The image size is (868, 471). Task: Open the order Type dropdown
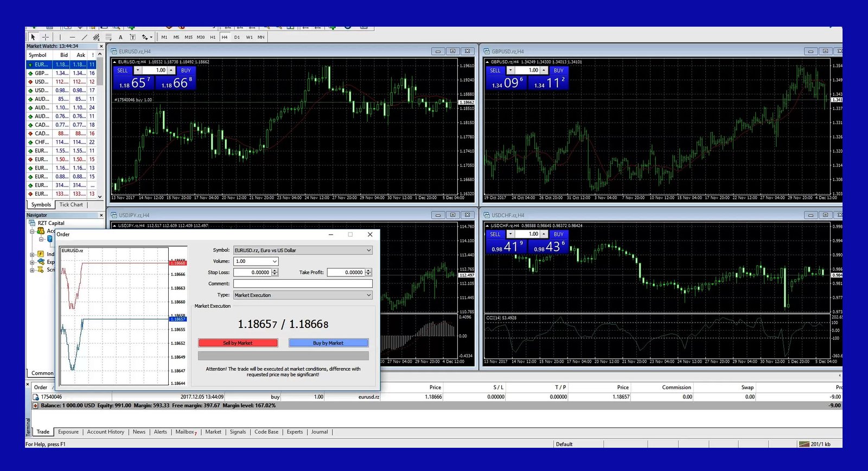tap(368, 295)
